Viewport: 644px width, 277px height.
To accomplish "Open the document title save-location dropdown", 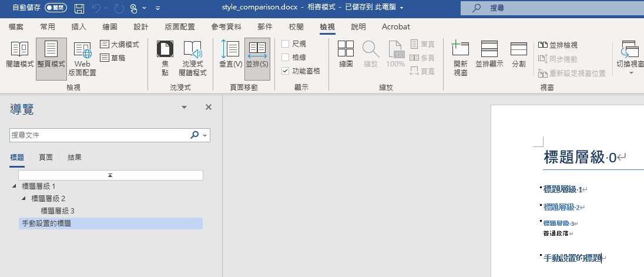I will [401, 8].
